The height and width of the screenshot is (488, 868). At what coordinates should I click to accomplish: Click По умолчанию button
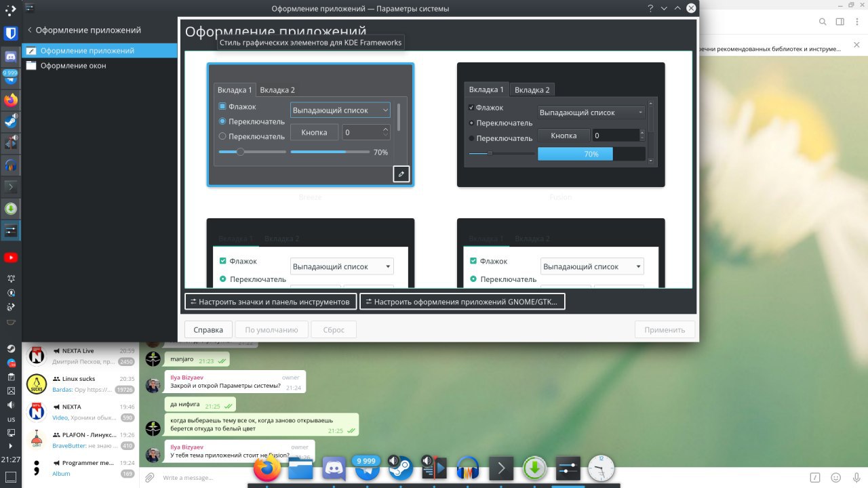(x=271, y=330)
